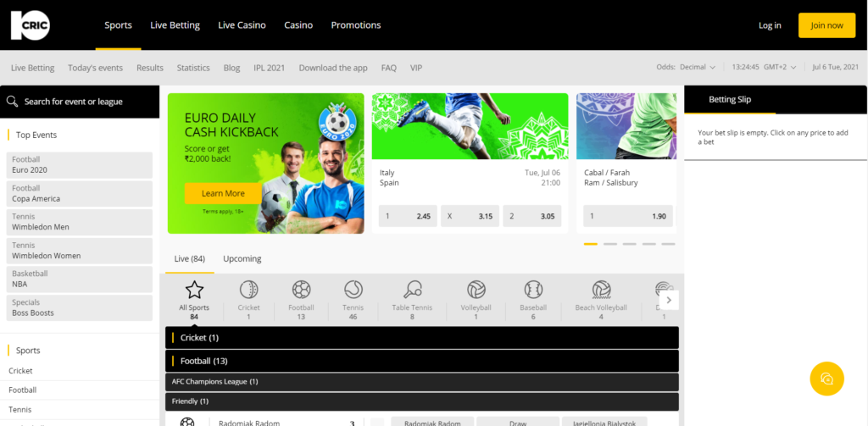Bet on draw at odds 3.15
This screenshot has width=868, height=426.
click(x=470, y=216)
